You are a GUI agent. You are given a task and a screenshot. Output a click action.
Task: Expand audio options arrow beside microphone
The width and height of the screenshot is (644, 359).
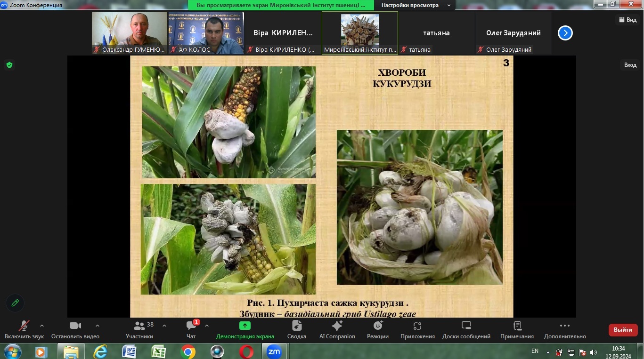point(42,325)
